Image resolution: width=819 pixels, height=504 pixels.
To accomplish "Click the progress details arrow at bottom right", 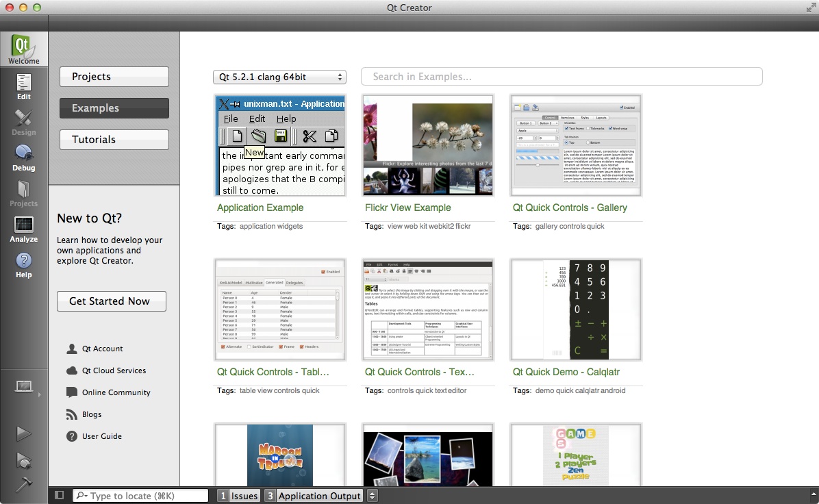I will pyautogui.click(x=813, y=494).
